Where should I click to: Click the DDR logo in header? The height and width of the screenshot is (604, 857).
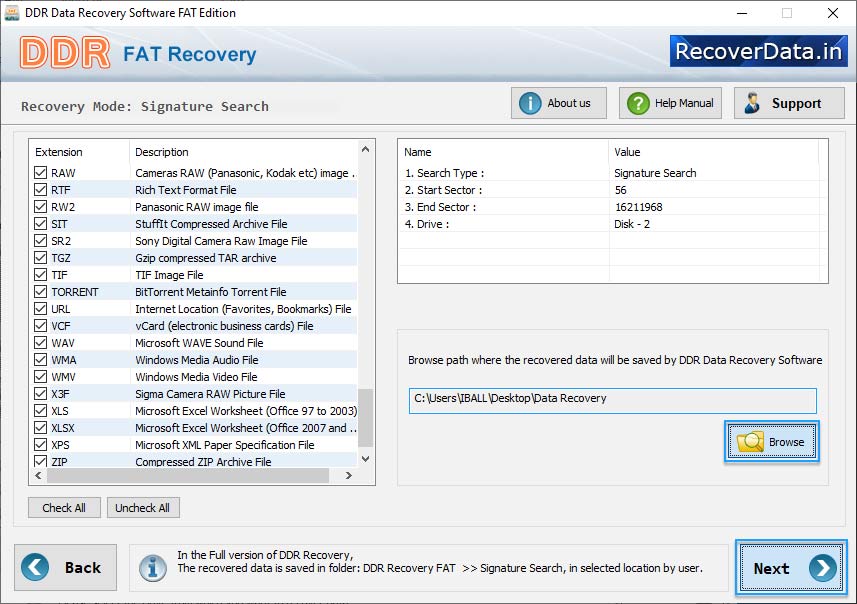[65, 53]
